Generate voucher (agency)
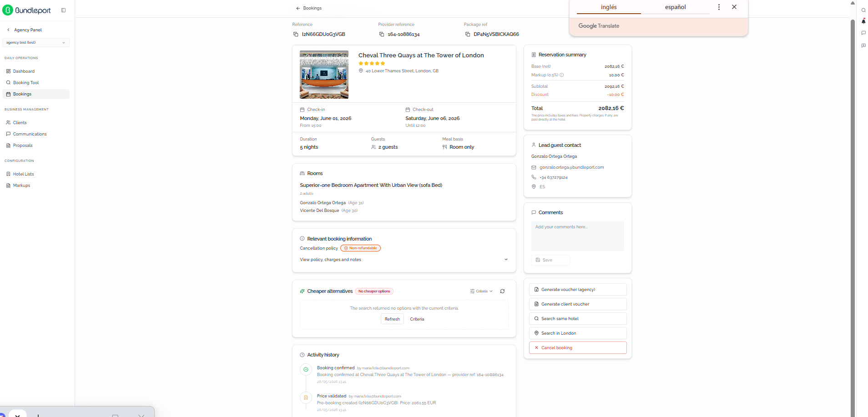Image resolution: width=868 pixels, height=417 pixels. [x=578, y=290]
